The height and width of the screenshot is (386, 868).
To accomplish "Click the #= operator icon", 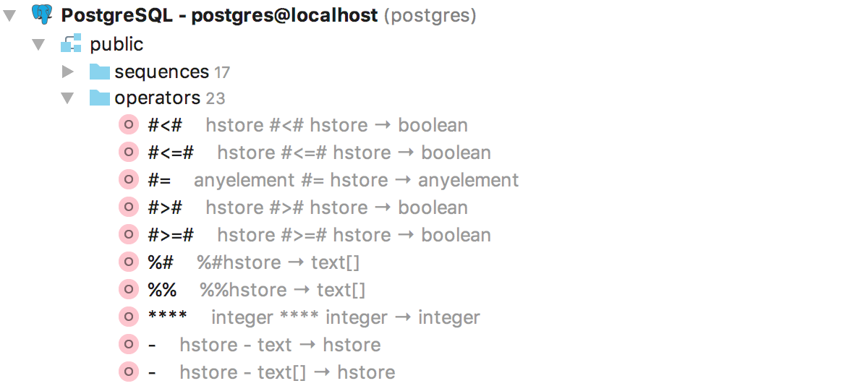I will pos(128,180).
